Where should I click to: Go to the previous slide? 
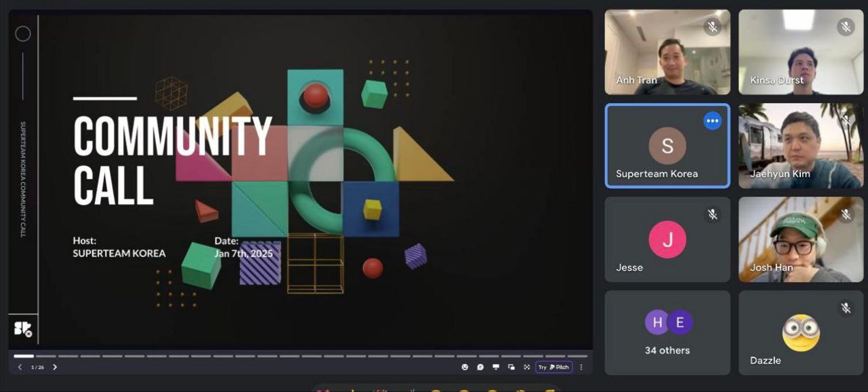pos(20,367)
